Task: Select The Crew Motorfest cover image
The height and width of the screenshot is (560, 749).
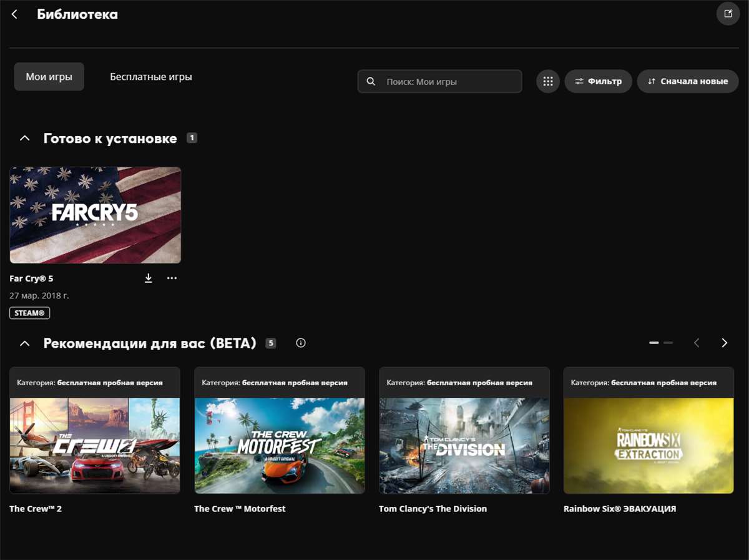Action: (280, 446)
